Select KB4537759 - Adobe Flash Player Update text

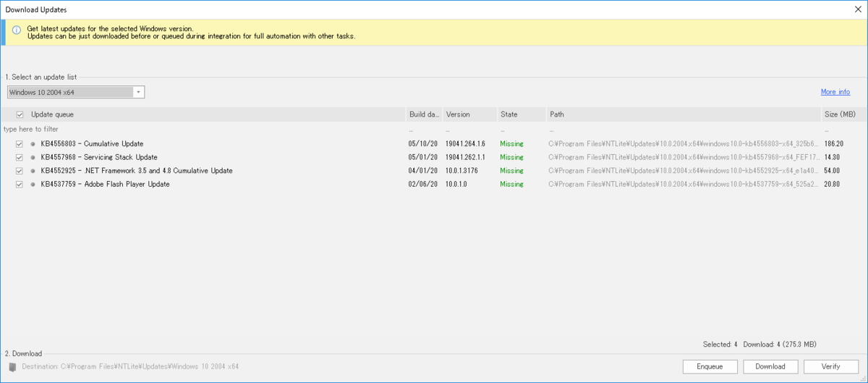click(106, 185)
